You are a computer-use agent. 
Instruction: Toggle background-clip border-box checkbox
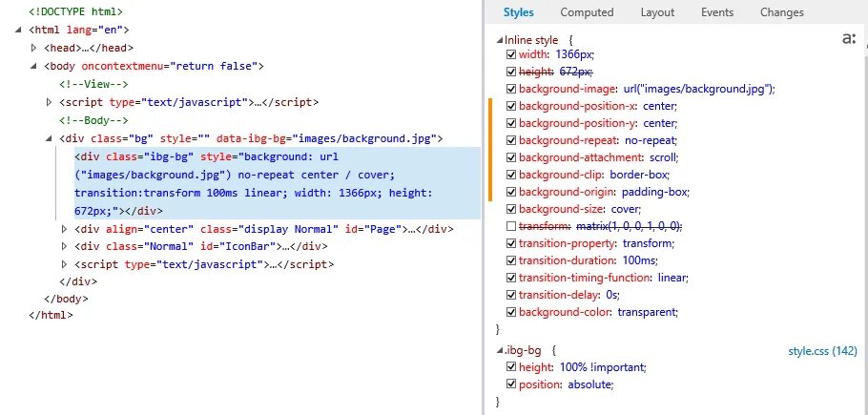(511, 175)
